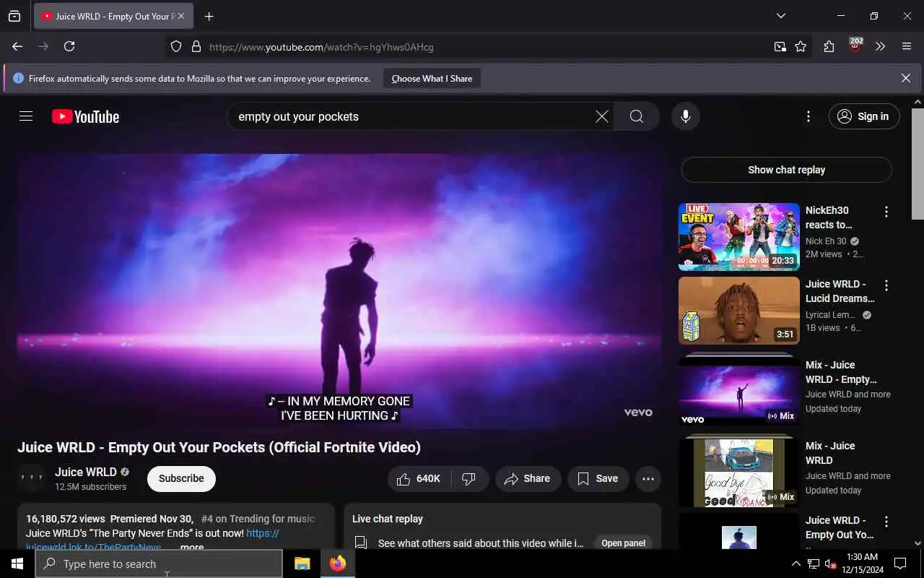Screen dimensions: 924x578
Task: Like the video (640K thumbs up)
Action: point(419,478)
